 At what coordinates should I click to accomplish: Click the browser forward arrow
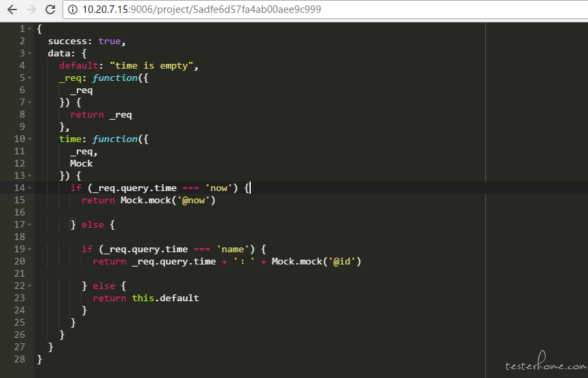click(x=31, y=10)
